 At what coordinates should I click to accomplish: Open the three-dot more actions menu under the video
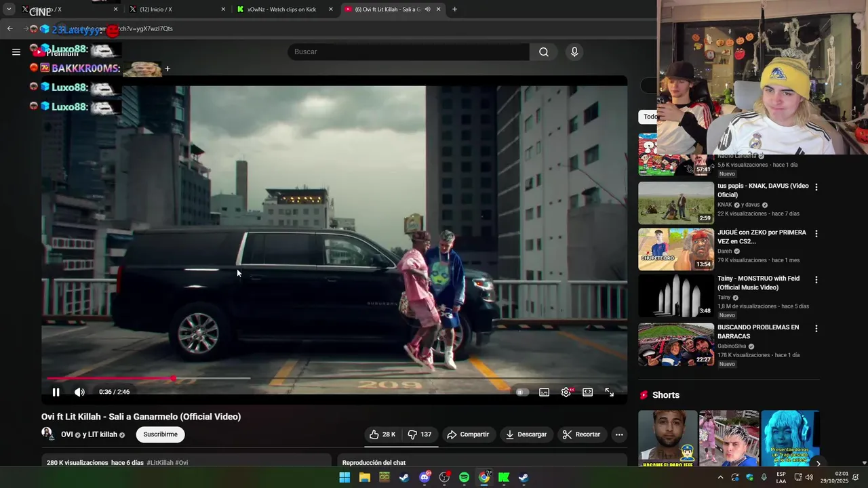click(619, 434)
